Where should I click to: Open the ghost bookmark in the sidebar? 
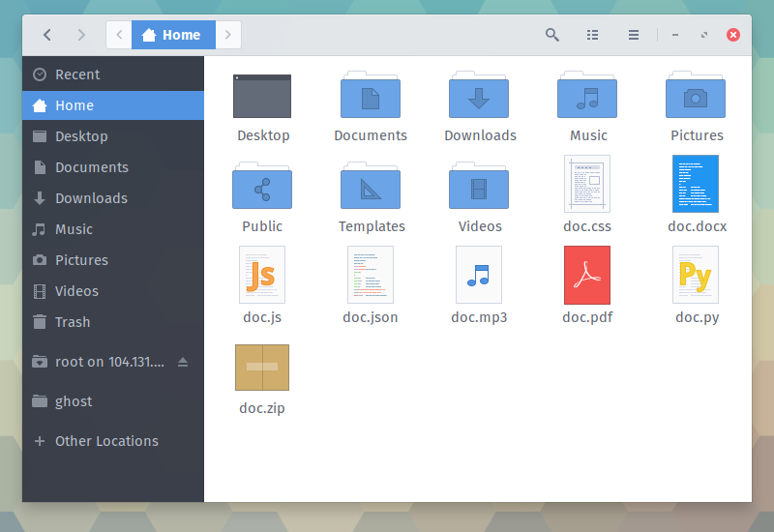pyautogui.click(x=113, y=401)
